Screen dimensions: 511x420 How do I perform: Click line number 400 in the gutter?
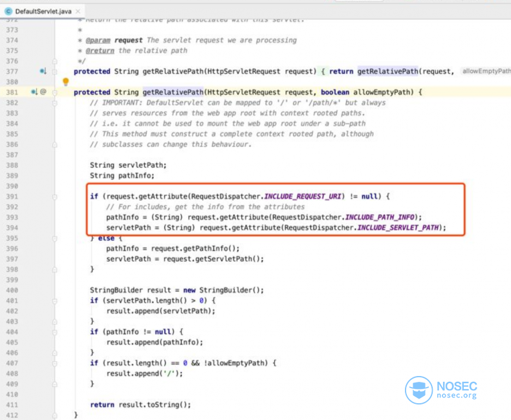[12, 290]
